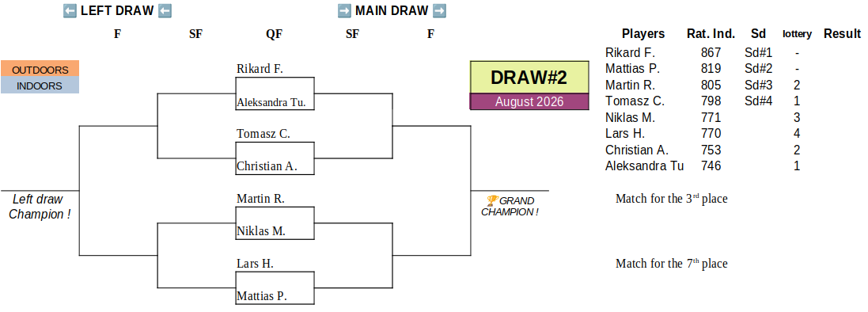Select the Sd#3 seed cell
The image size is (868, 312).
(758, 86)
